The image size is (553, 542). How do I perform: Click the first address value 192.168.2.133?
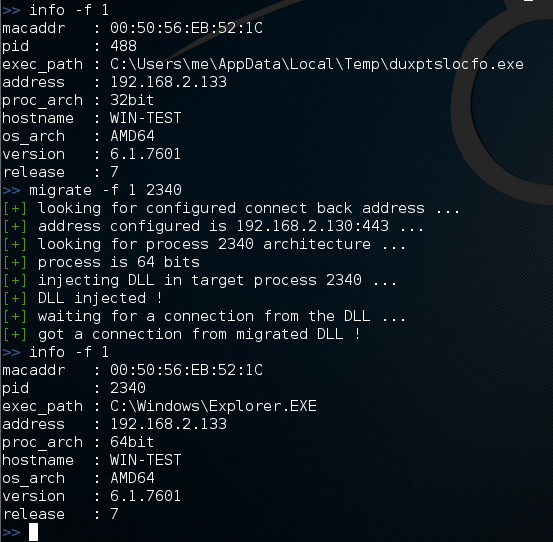point(168,82)
